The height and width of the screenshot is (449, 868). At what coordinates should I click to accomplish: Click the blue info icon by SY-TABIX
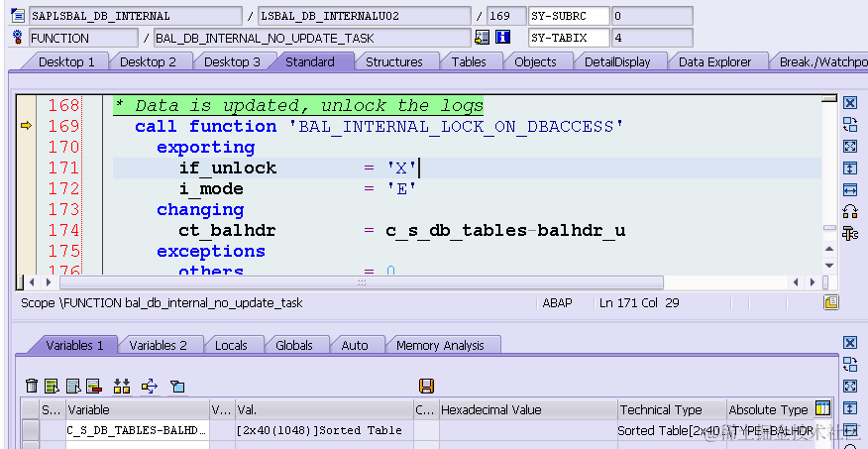[x=502, y=37]
